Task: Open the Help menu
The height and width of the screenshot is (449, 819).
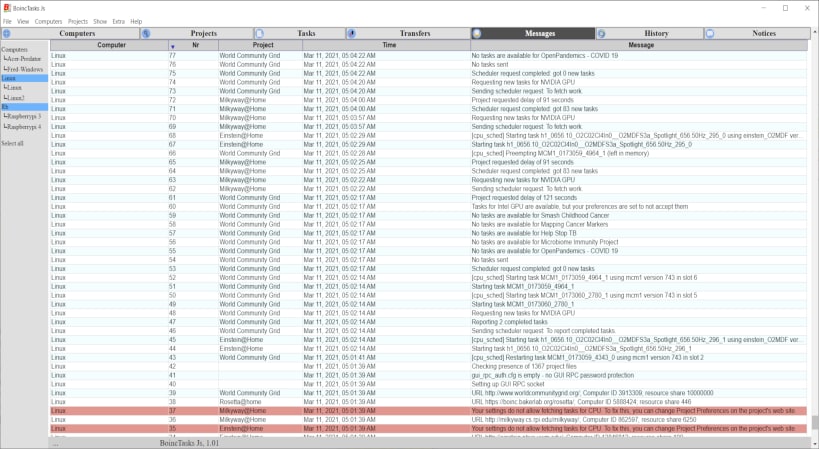Action: 136,21
